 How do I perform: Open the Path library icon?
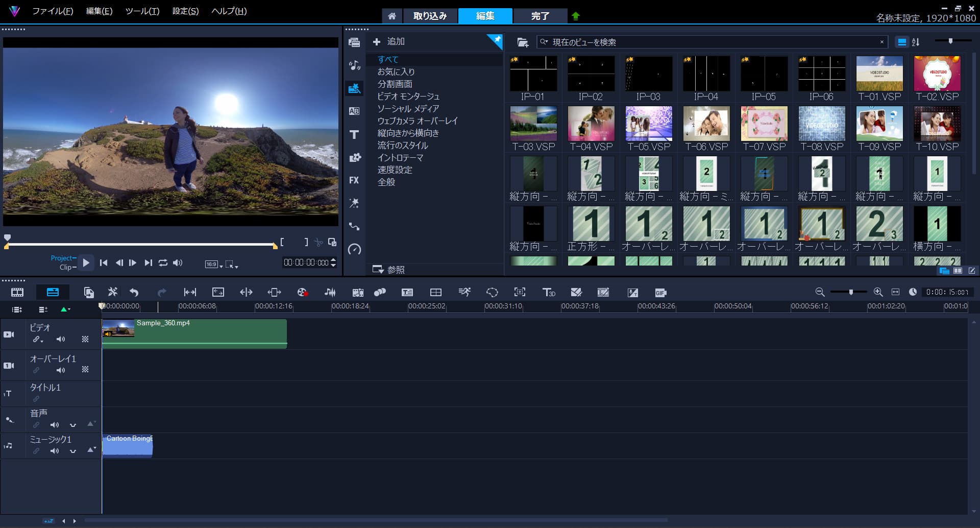coord(354,226)
